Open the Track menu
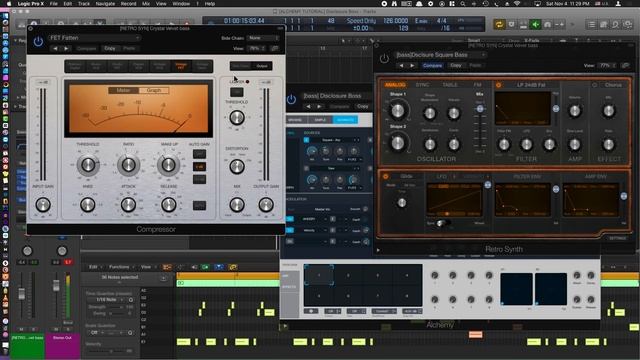This screenshot has height=360, width=640. click(84, 4)
